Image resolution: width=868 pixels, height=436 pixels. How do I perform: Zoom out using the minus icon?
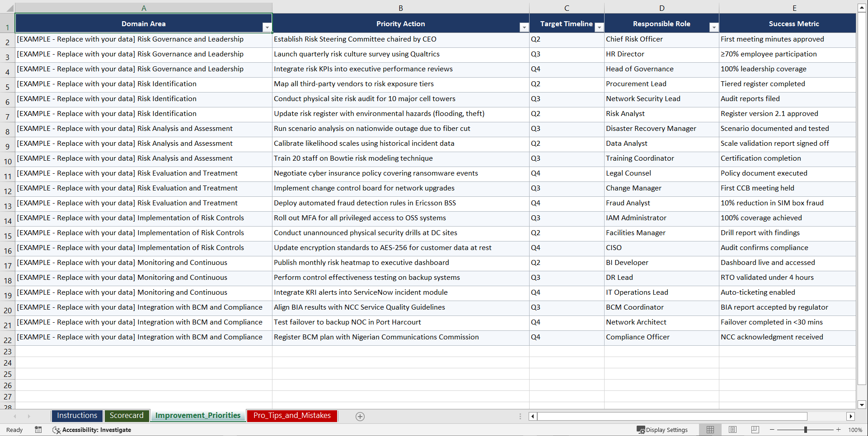click(x=772, y=430)
